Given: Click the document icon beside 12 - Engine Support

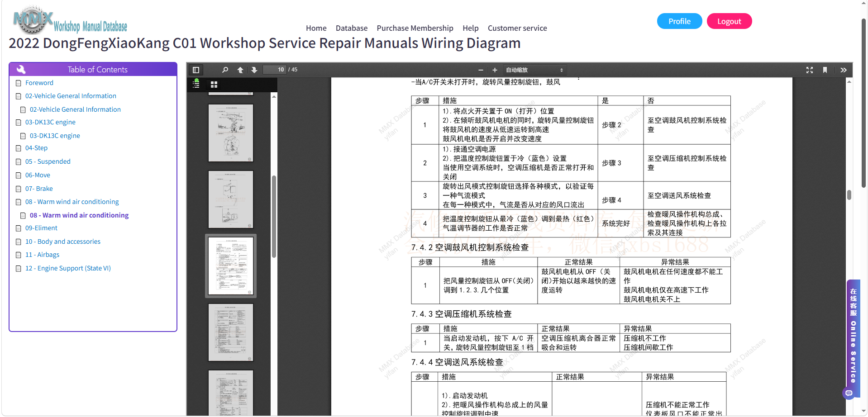Looking at the screenshot, I should click(19, 269).
